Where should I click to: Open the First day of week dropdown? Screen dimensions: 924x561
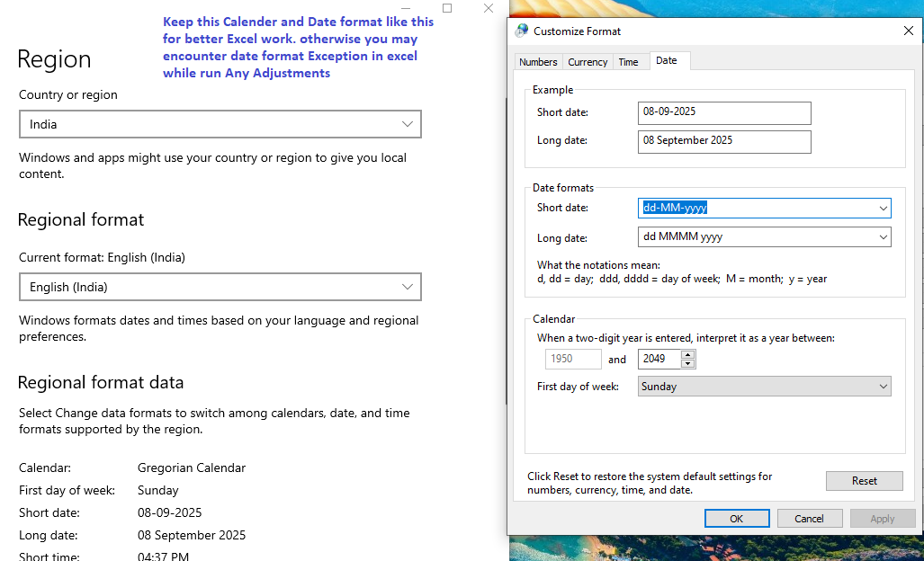pos(765,387)
